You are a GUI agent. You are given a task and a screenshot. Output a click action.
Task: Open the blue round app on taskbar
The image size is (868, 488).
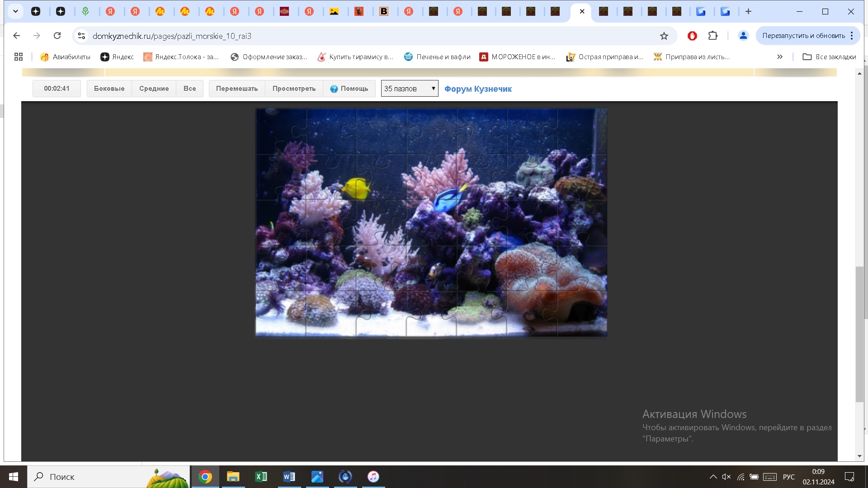[345, 477]
